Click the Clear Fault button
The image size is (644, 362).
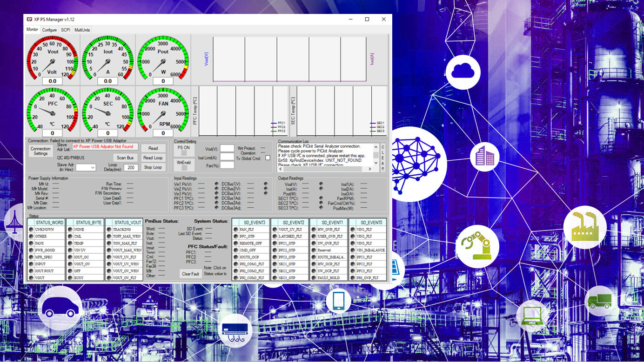[190, 273]
